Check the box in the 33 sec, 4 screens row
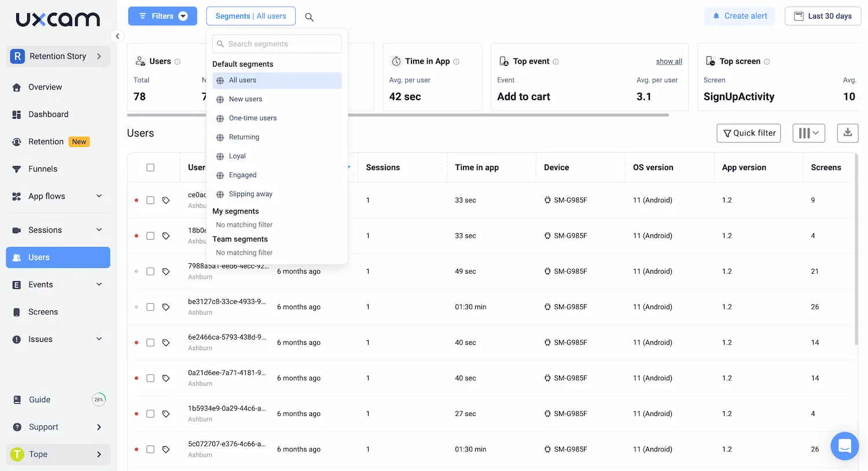The height and width of the screenshot is (471, 868). tap(150, 236)
